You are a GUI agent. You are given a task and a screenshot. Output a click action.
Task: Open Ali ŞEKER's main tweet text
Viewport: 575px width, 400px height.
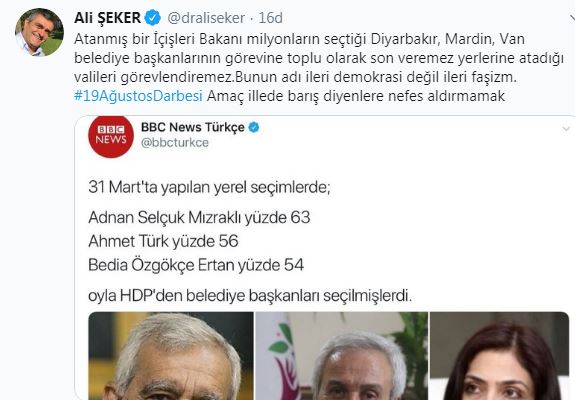(319, 67)
